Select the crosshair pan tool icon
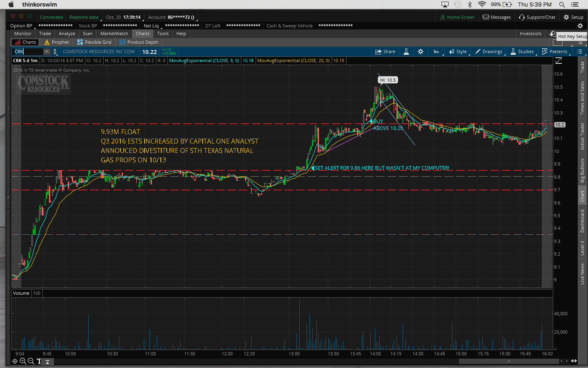Screen dimensions: 588x368 click(x=15, y=361)
